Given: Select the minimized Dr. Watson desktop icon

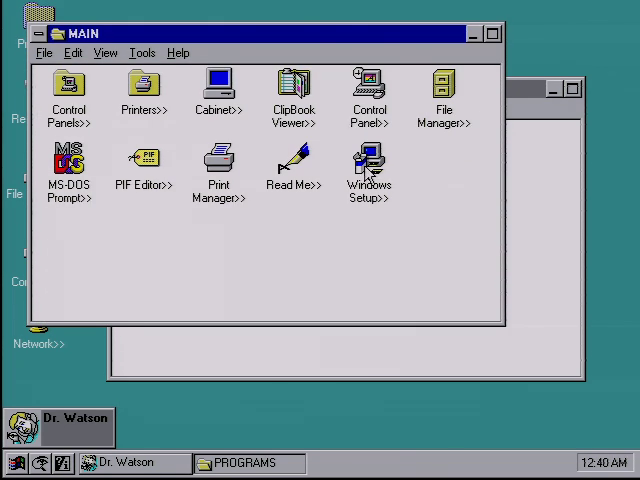Looking at the screenshot, I should pos(59,428).
